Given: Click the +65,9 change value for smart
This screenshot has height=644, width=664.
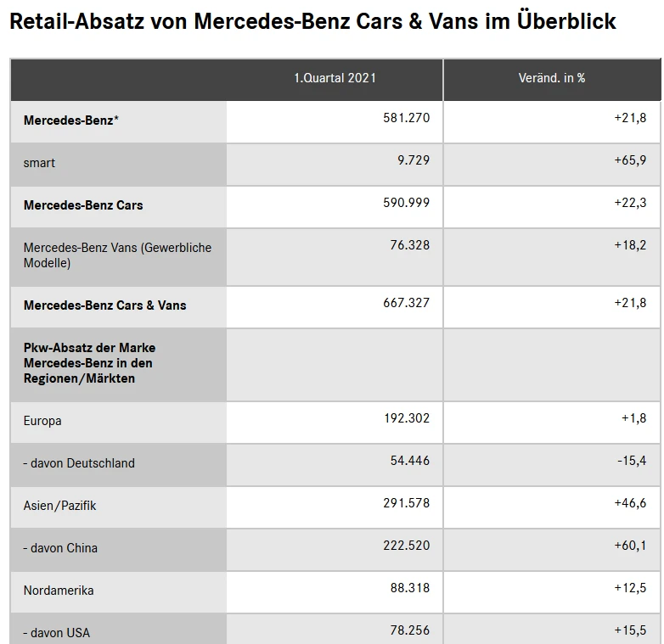Looking at the screenshot, I should [x=630, y=160].
